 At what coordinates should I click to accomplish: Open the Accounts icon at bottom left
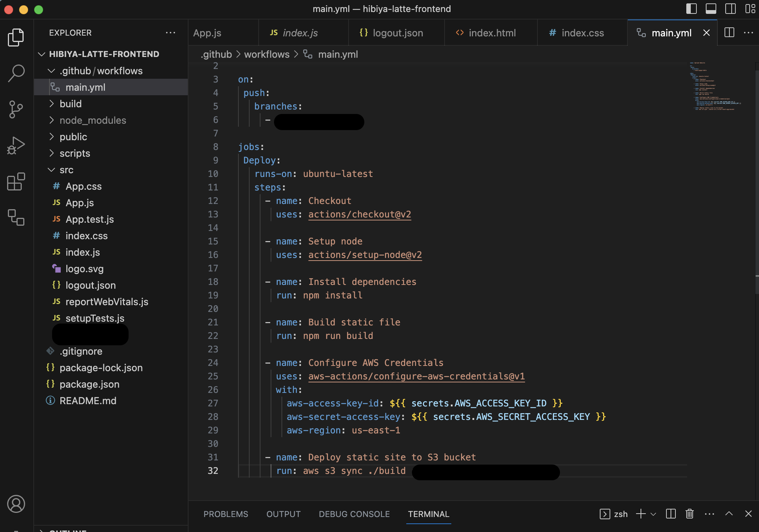point(15,504)
